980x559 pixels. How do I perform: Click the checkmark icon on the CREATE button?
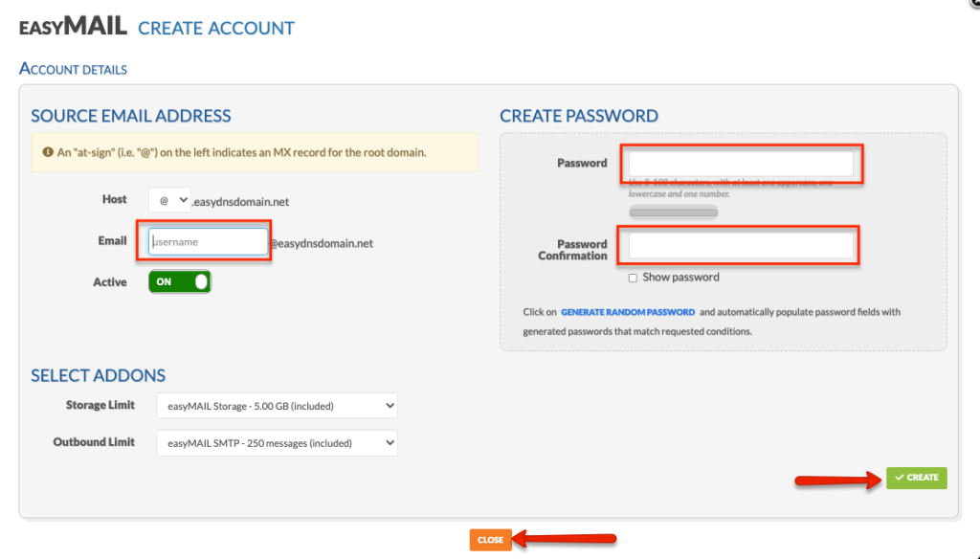point(901,478)
